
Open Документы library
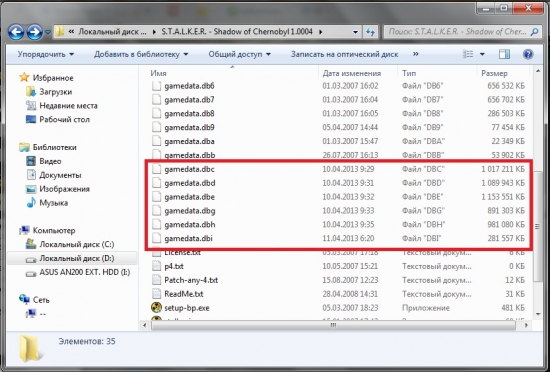point(54,175)
